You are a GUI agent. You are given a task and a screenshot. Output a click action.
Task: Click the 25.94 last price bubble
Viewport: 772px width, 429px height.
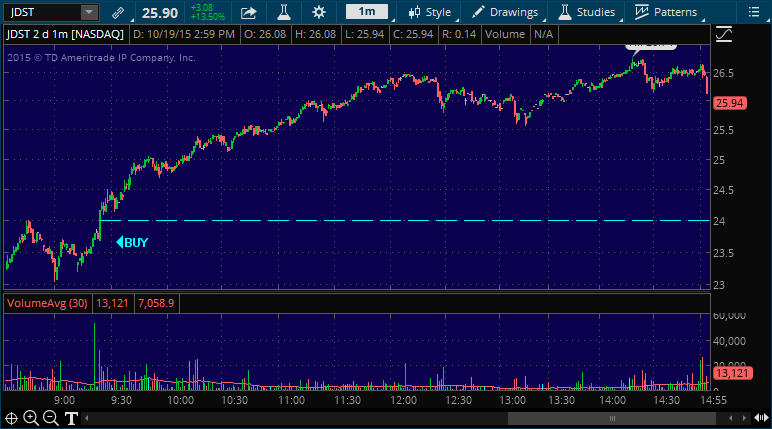[x=730, y=103]
